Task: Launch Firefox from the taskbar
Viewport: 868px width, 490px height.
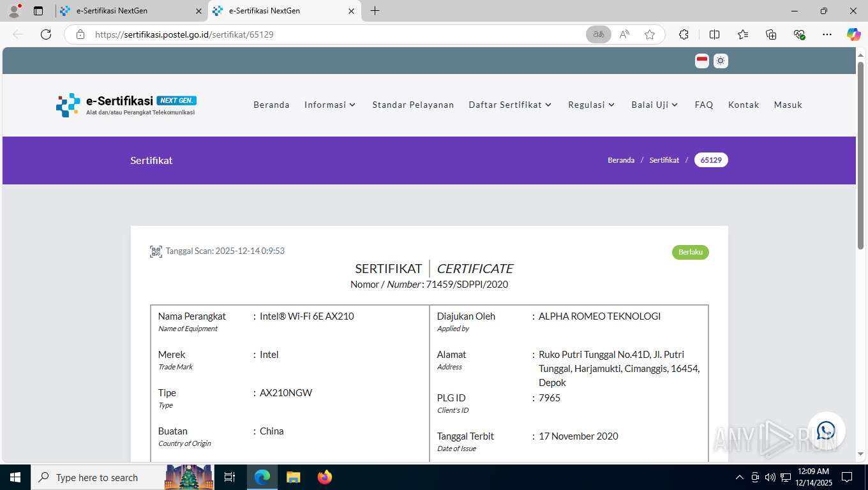Action: click(x=325, y=477)
